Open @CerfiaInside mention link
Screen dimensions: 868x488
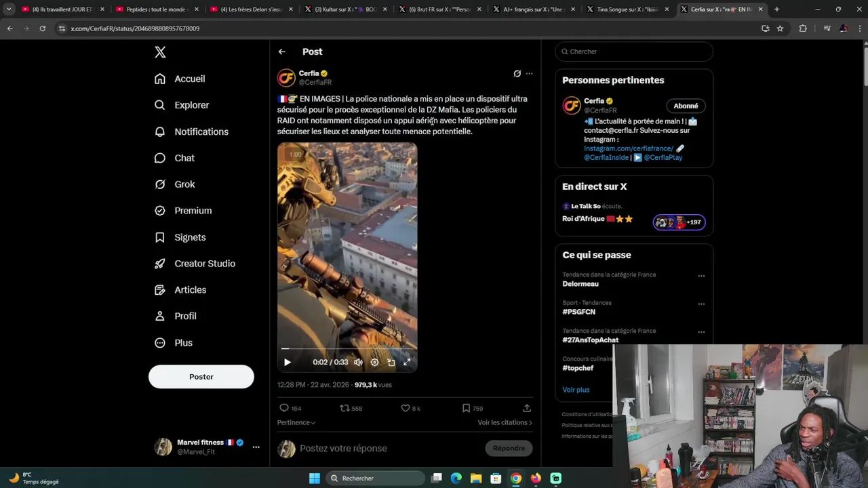point(606,157)
